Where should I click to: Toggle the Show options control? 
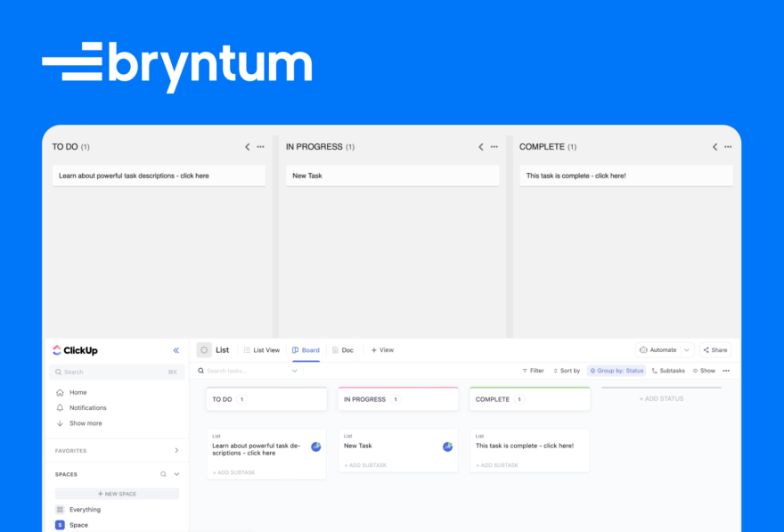point(700,370)
